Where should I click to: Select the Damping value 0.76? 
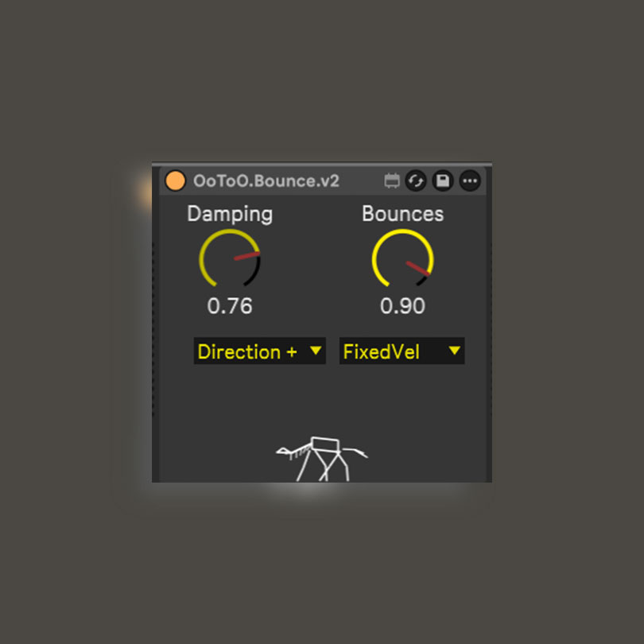[230, 306]
